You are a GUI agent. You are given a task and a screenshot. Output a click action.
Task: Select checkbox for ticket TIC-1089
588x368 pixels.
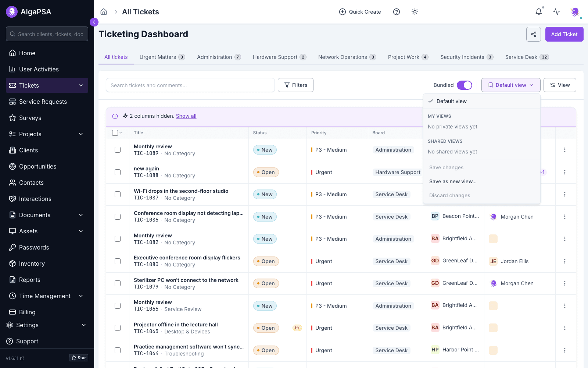pyautogui.click(x=118, y=150)
